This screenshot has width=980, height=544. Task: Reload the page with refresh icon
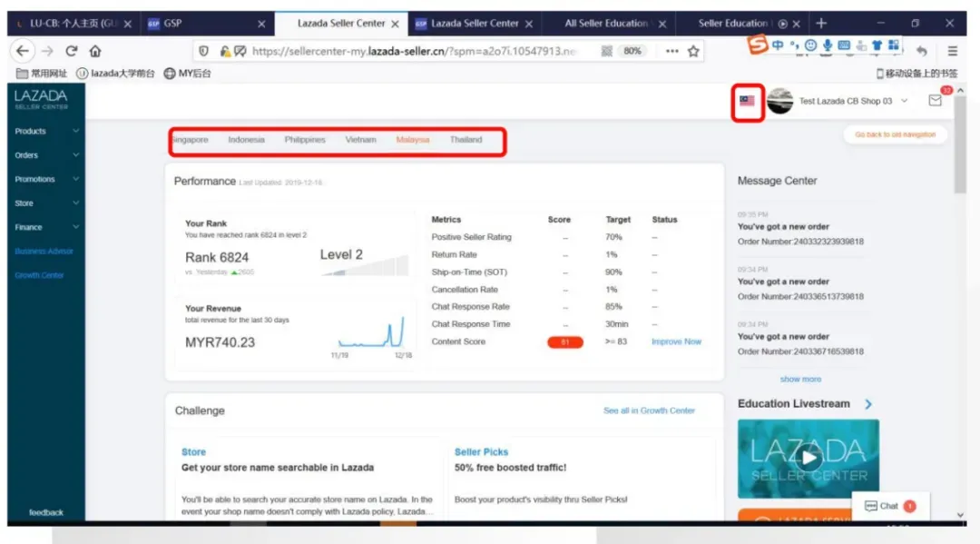coord(72,51)
